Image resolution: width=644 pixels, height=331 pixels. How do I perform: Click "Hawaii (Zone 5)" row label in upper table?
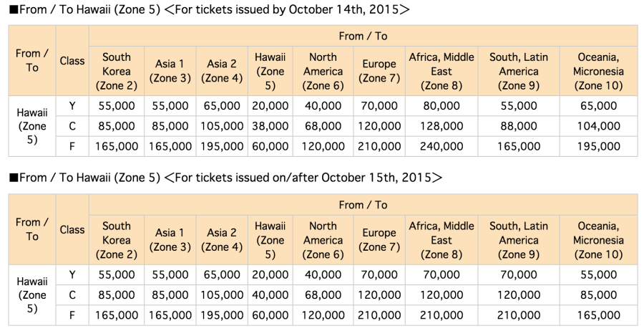pyautogui.click(x=32, y=126)
